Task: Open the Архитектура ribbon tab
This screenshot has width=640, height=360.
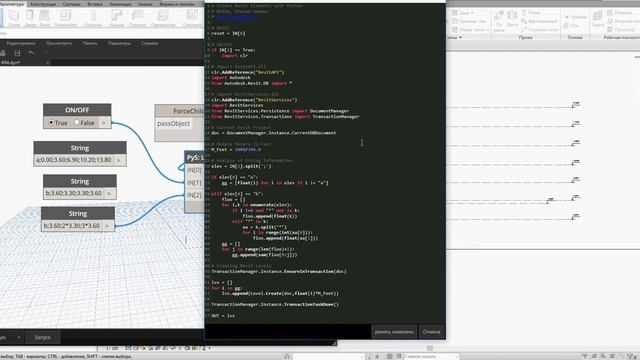Action: [x=12, y=4]
